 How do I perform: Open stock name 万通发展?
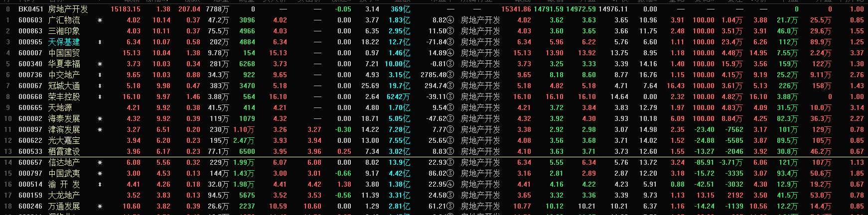(64, 207)
